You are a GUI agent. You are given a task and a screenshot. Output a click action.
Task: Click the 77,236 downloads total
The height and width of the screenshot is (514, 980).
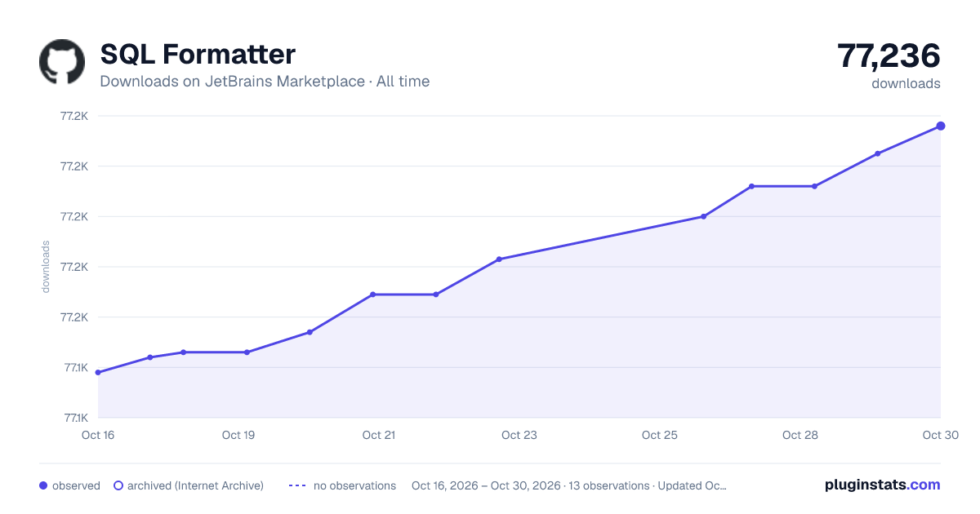click(x=889, y=55)
